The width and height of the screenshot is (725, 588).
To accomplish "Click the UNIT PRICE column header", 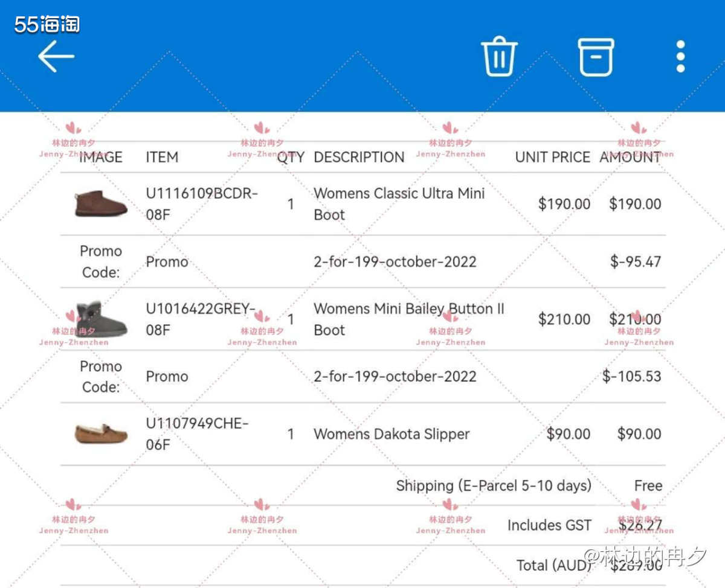I will click(552, 158).
